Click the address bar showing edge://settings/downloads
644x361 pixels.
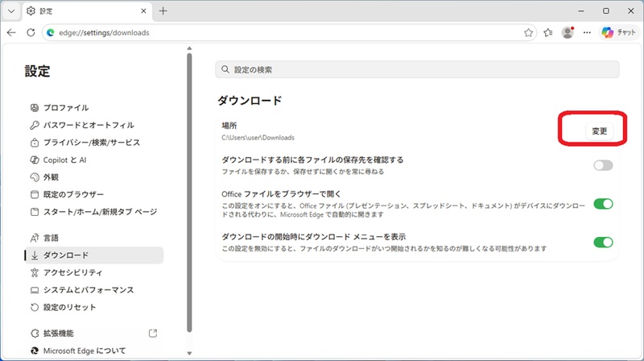[x=290, y=32]
